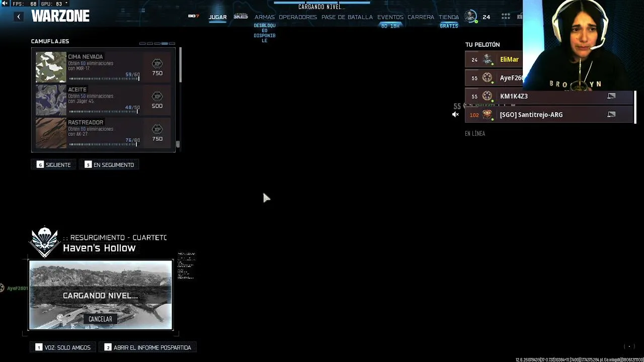The image size is (644, 362).
Task: Click the CAMUFLAJES heading
Action: pos(50,41)
